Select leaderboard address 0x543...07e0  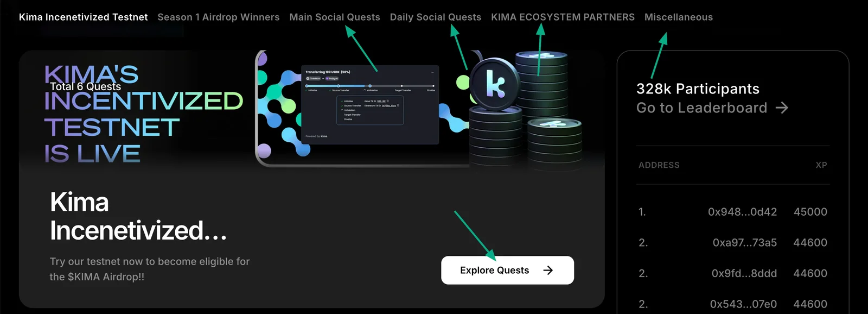743,304
